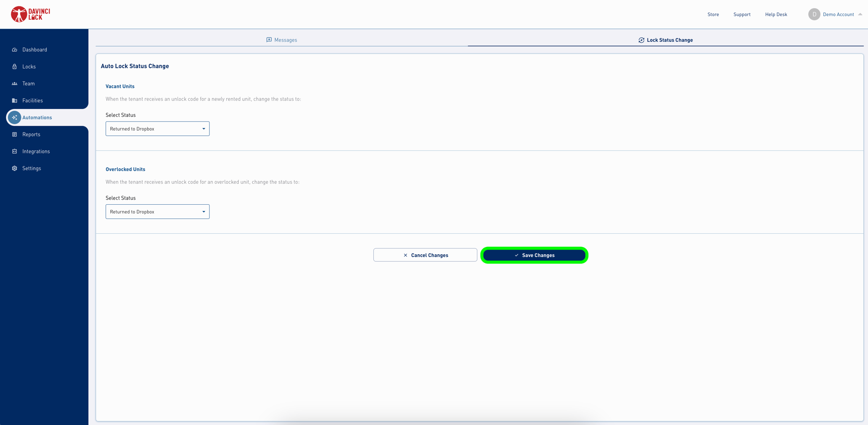Click the DaVinci Lock logo
The image size is (868, 425).
pos(30,14)
